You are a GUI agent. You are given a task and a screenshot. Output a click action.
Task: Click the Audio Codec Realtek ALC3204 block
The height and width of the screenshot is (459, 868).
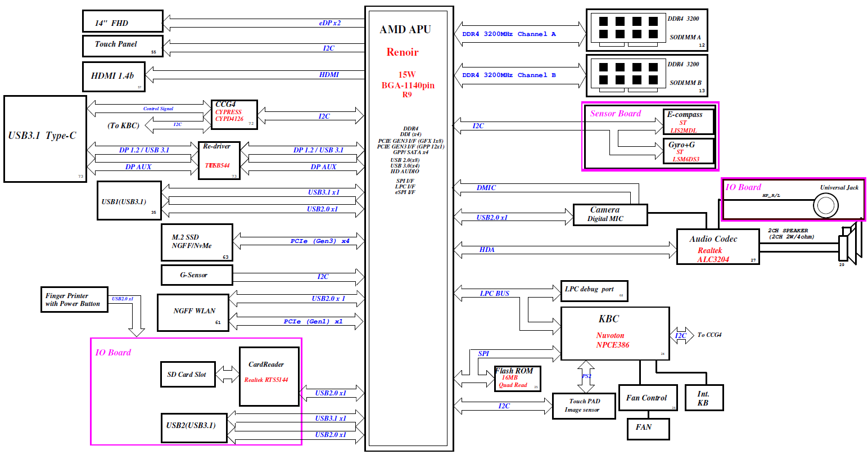pos(718,247)
